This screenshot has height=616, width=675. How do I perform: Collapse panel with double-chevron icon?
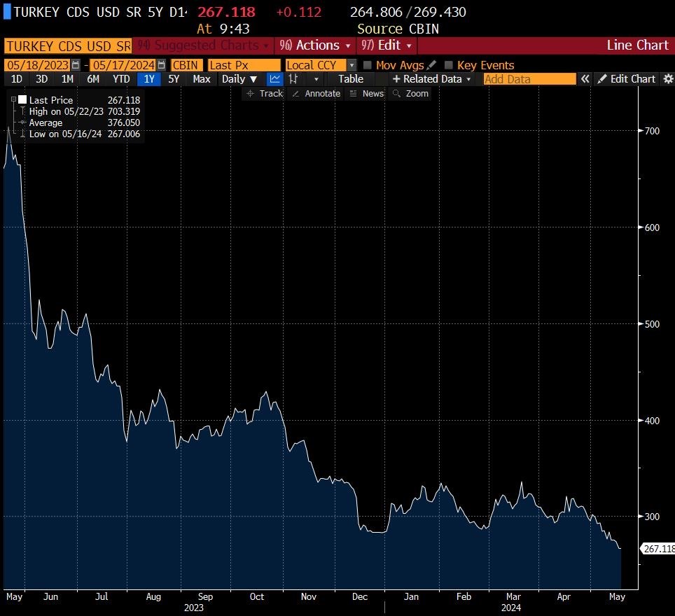pyautogui.click(x=585, y=79)
